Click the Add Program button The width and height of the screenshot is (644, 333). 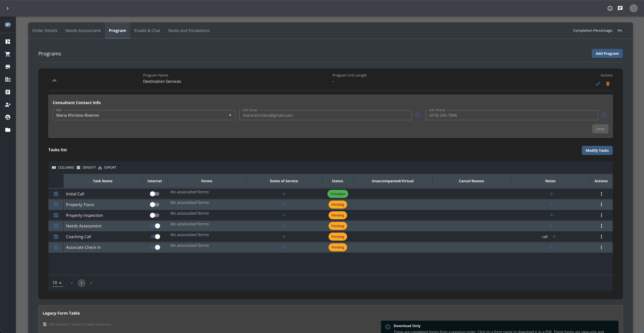click(x=607, y=54)
